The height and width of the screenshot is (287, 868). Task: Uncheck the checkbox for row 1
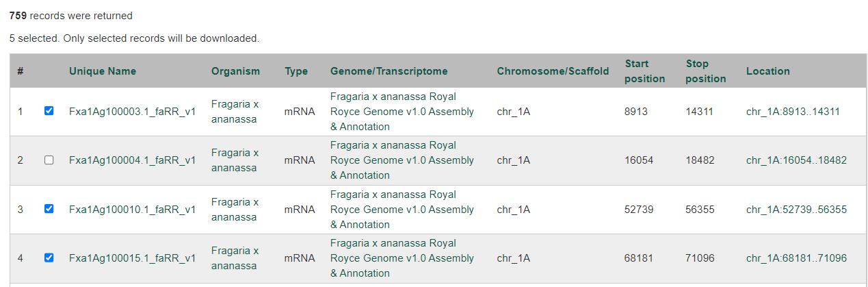[49, 111]
